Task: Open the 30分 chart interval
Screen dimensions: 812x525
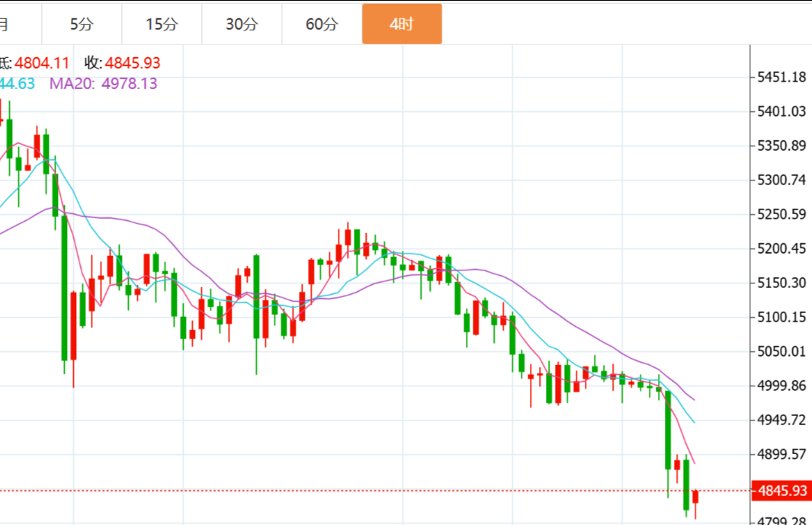Action: [242, 24]
